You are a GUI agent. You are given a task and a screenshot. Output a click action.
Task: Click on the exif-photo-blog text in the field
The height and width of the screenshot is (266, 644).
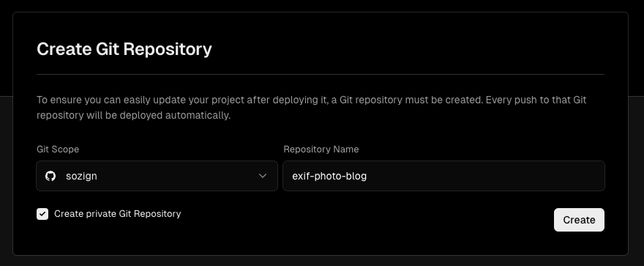click(329, 176)
